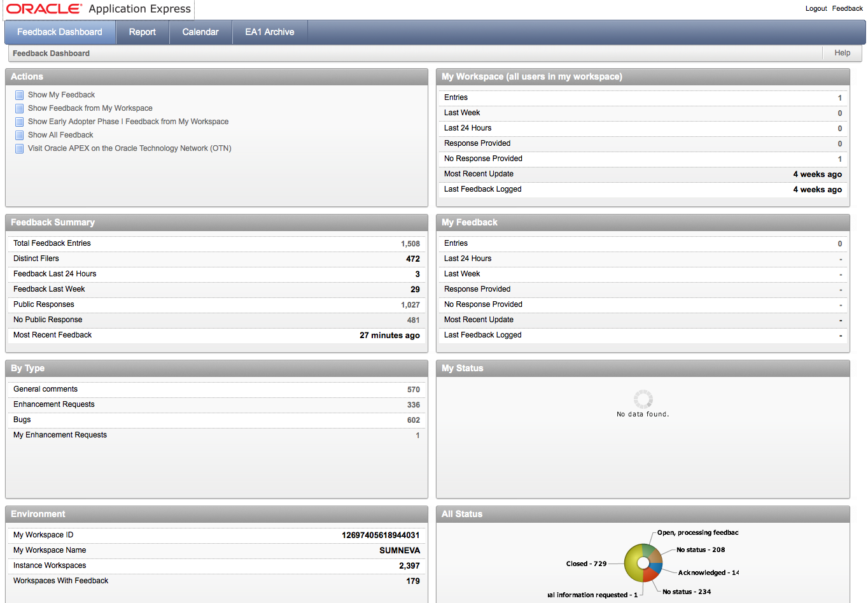The width and height of the screenshot is (868, 603).
Task: Switch to the Report tab
Action: [142, 32]
